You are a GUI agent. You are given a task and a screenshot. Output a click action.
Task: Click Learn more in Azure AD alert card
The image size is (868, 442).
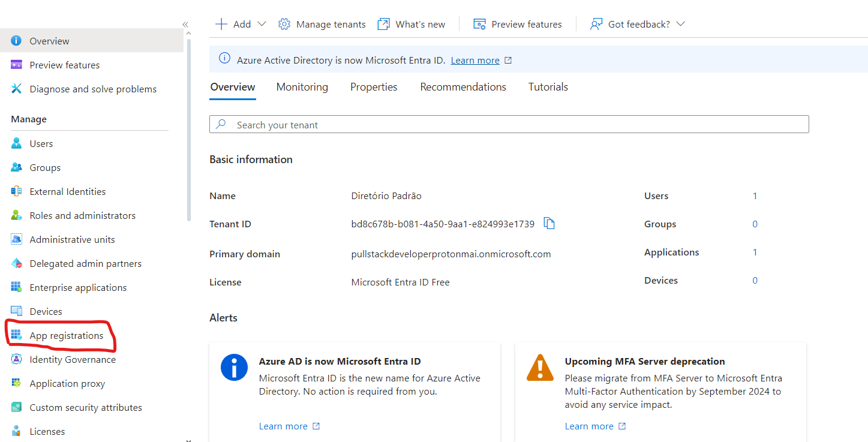point(283,426)
